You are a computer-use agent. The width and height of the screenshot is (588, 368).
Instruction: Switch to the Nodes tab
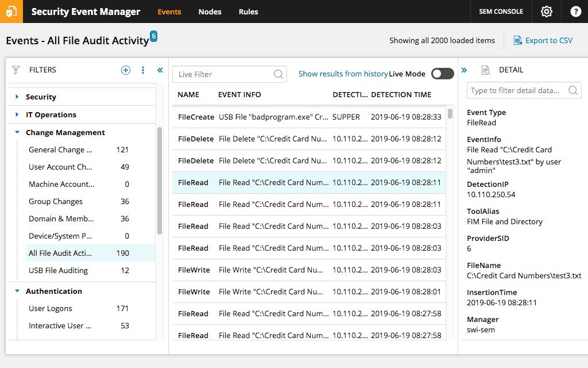210,11
